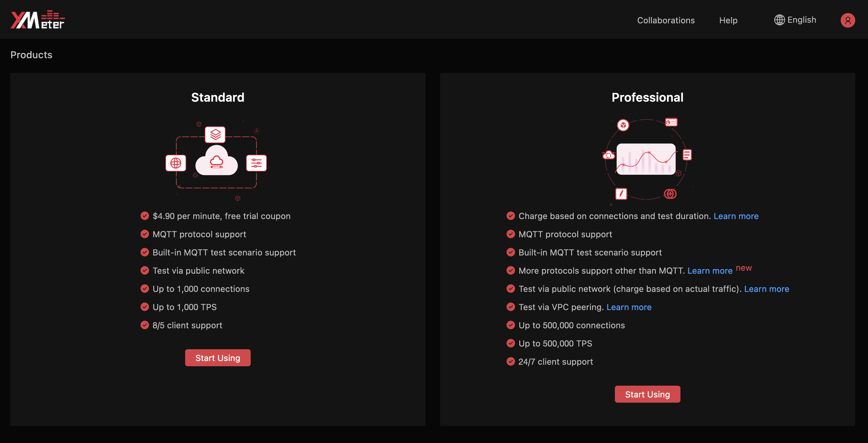Image resolution: width=868 pixels, height=443 pixels.
Task: Click Start Using under the Professional plan
Action: coord(647,394)
